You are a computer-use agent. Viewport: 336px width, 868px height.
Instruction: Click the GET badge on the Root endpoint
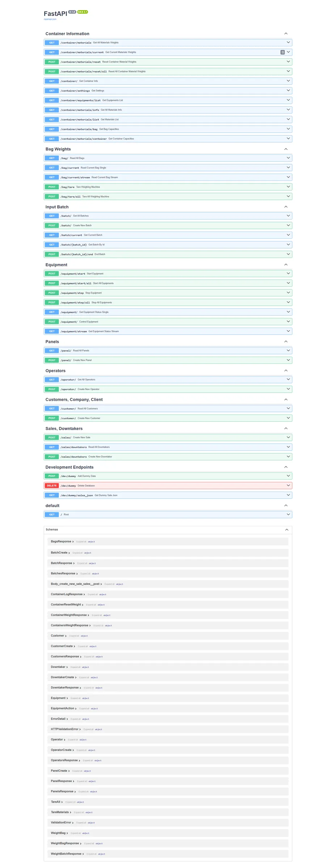[52, 514]
